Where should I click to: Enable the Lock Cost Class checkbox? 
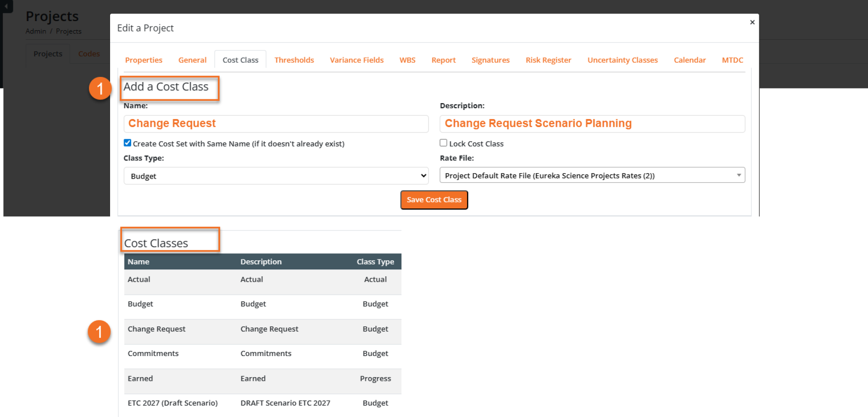pos(443,143)
